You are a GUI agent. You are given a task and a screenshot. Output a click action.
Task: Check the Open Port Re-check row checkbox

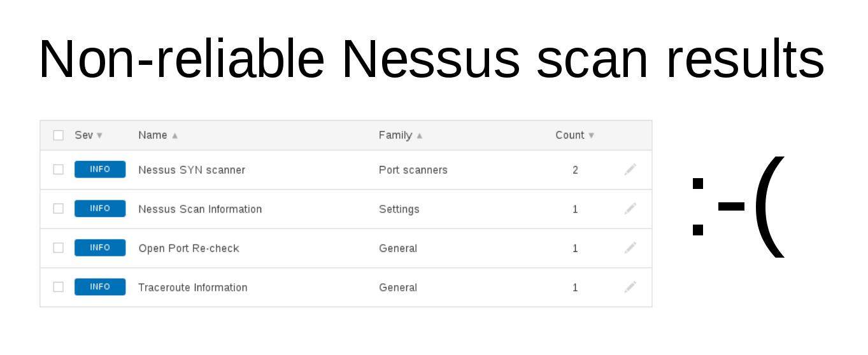(x=59, y=247)
